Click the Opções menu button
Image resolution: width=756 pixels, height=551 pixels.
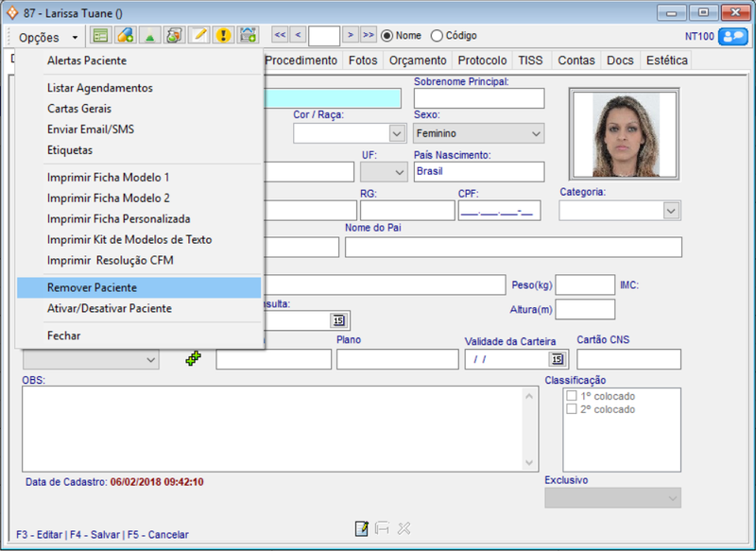[49, 37]
